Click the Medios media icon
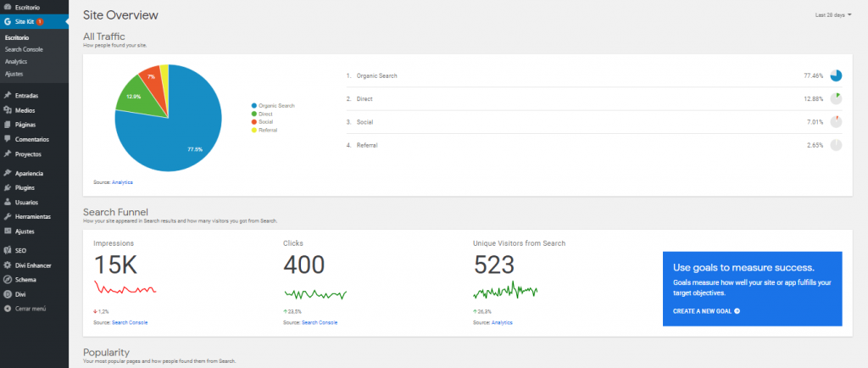The image size is (868, 368). click(x=7, y=110)
